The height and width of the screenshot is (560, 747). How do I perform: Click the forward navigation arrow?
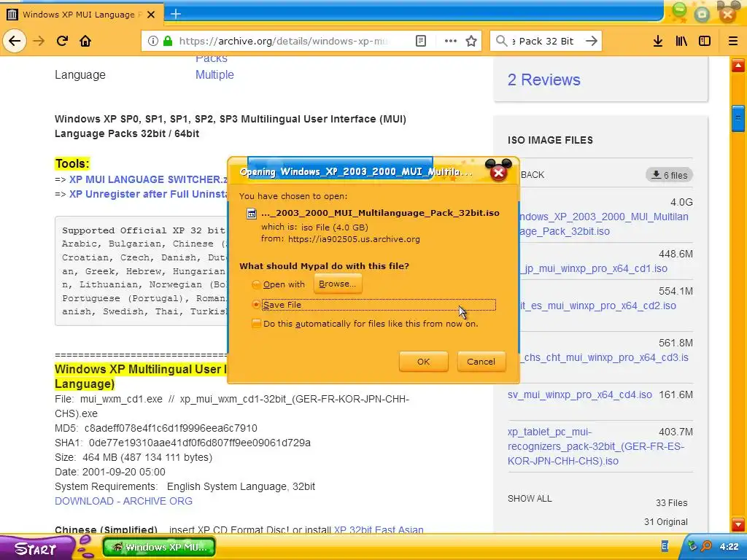[39, 41]
